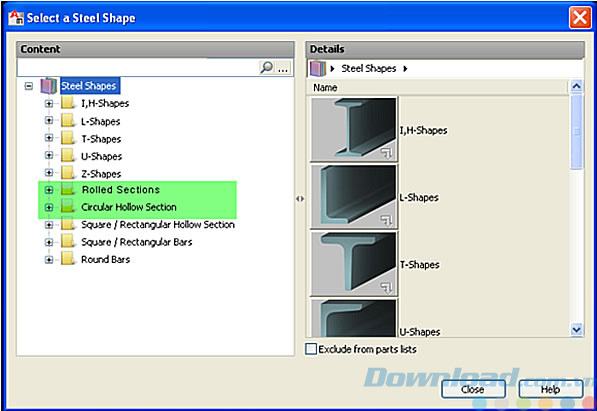Open the I,H-Shapes beam thumbnail

click(x=354, y=129)
